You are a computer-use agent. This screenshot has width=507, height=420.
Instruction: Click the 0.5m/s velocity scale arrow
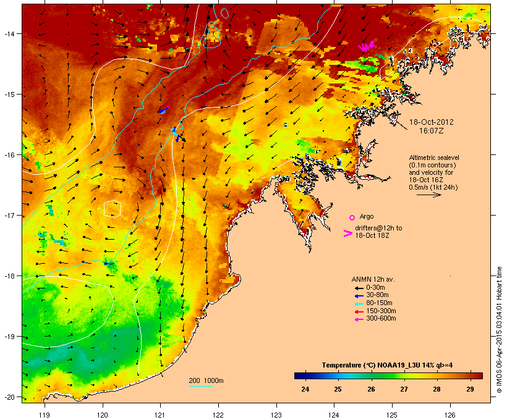(x=428, y=195)
